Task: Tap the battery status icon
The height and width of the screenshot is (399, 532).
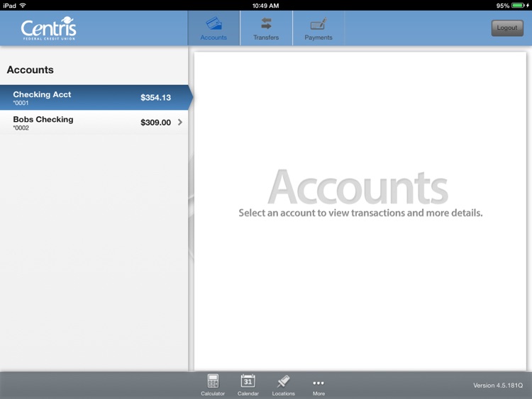Action: point(519,6)
